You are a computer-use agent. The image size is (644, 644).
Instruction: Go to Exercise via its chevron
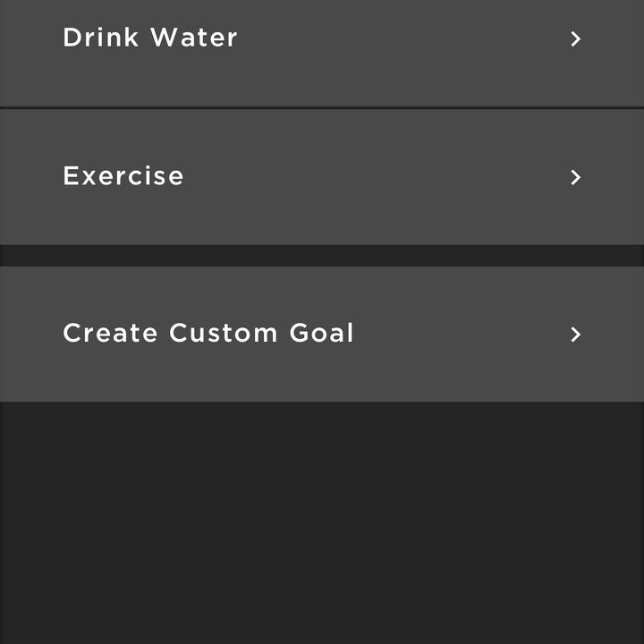[576, 177]
